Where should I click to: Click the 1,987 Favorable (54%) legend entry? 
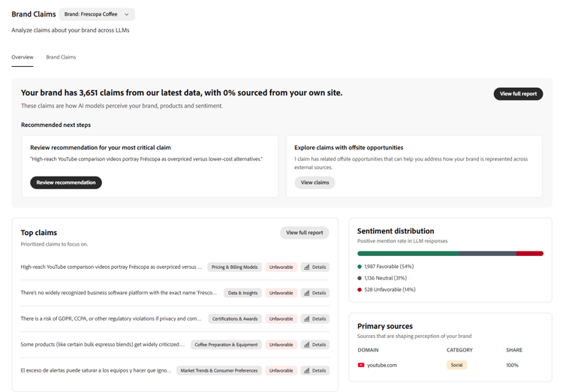click(x=386, y=267)
